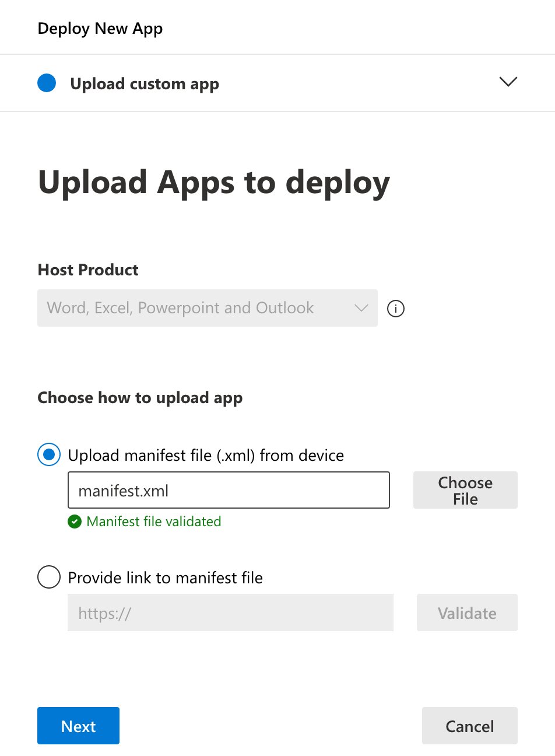555x756 pixels.
Task: Click the green validation checkmark icon
Action: [75, 521]
